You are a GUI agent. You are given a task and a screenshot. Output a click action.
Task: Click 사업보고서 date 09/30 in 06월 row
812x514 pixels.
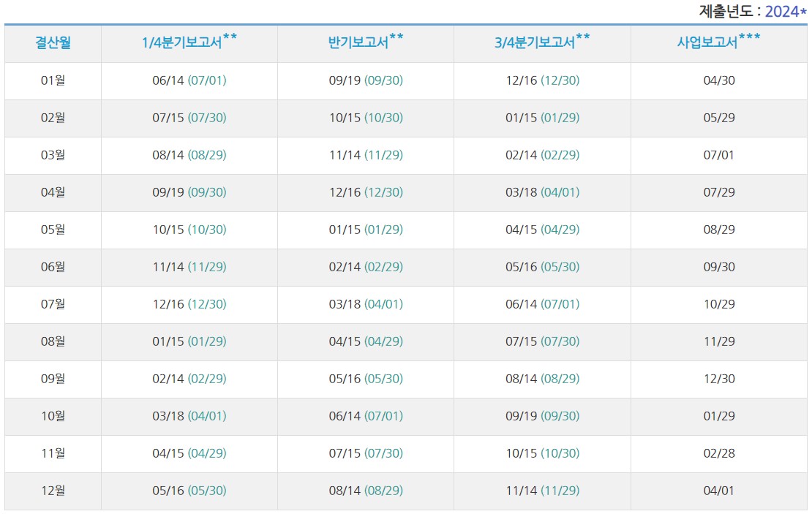click(719, 267)
